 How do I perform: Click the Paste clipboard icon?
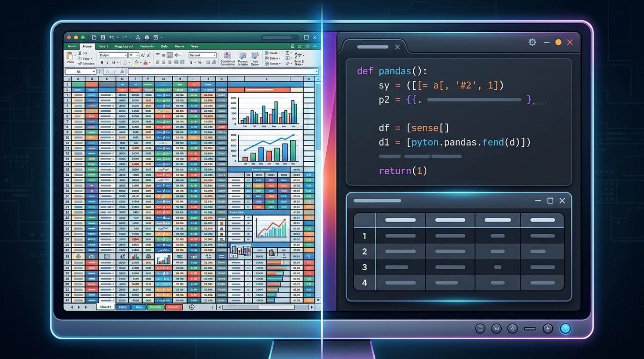(x=70, y=56)
